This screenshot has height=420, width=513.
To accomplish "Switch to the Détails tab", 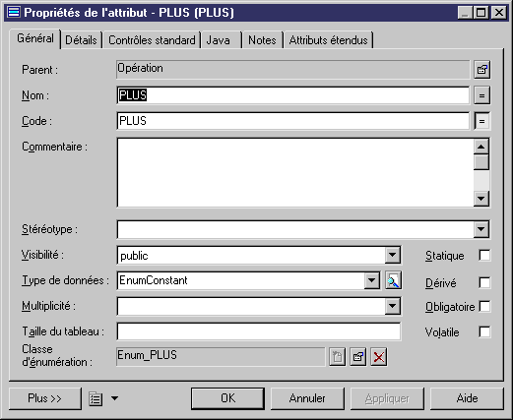I will coord(81,40).
